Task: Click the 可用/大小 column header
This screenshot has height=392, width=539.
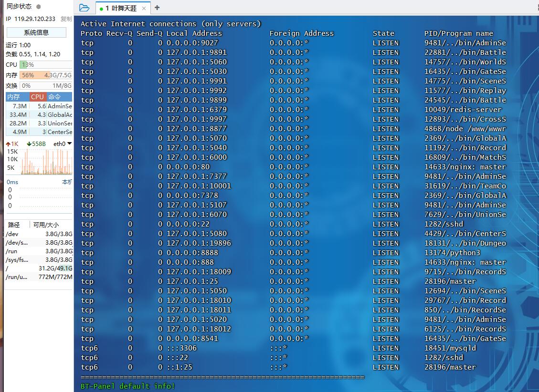Action: pyautogui.click(x=46, y=225)
